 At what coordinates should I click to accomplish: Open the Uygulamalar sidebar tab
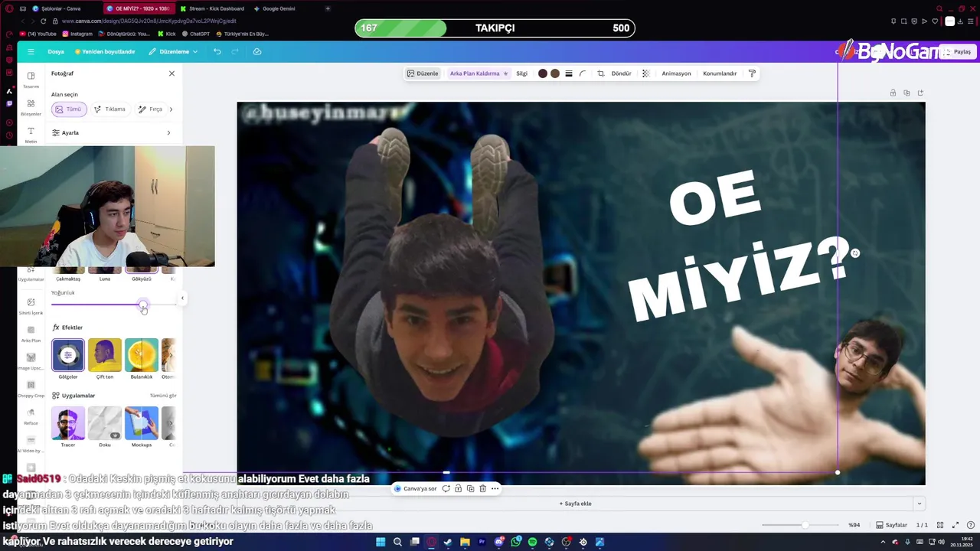(x=31, y=274)
